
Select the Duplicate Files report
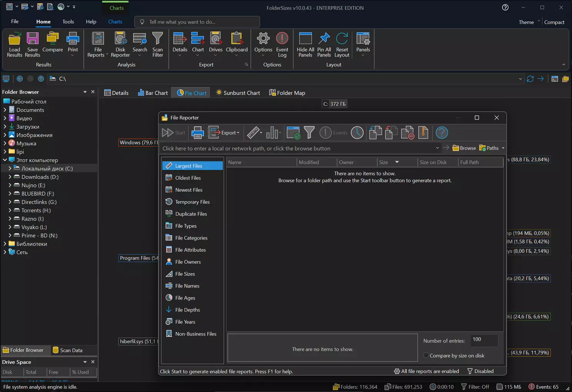pyautogui.click(x=191, y=214)
